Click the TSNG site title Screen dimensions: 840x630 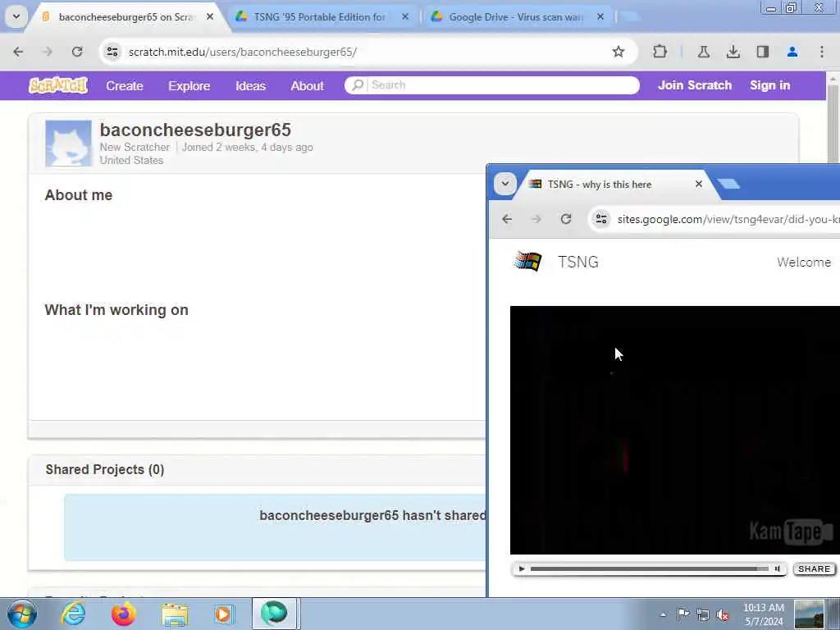click(578, 262)
